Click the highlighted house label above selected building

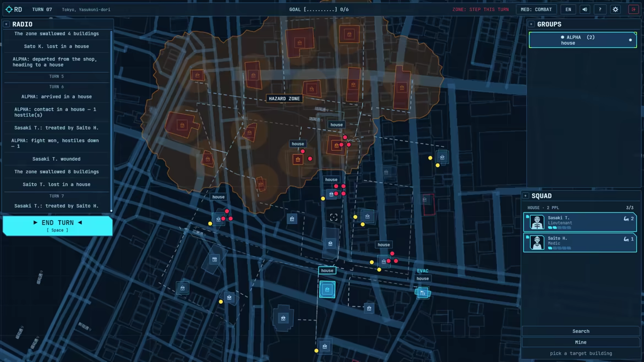(x=328, y=271)
